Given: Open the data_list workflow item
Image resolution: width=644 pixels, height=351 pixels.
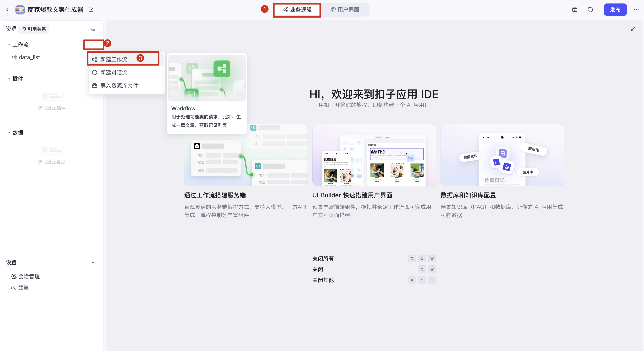Looking at the screenshot, I should pos(29,57).
